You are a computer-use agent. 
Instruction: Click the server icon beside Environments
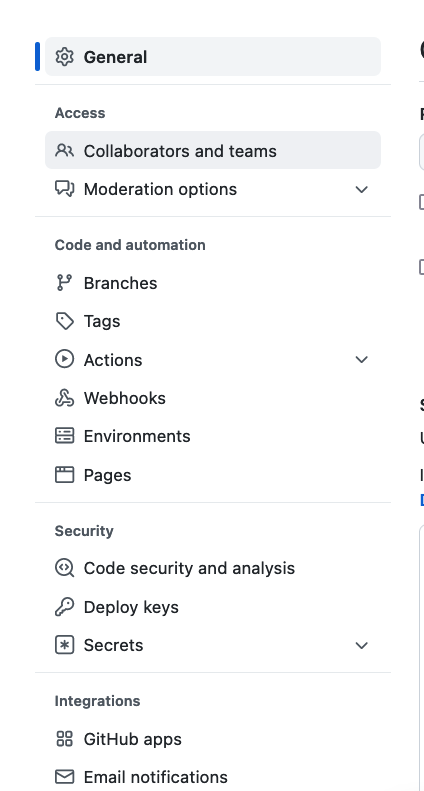[64, 436]
